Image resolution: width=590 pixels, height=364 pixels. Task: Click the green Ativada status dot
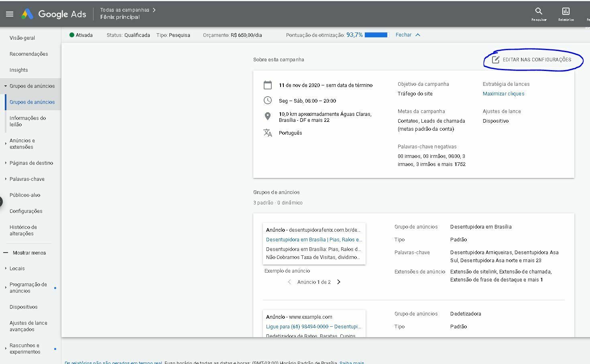pyautogui.click(x=72, y=35)
